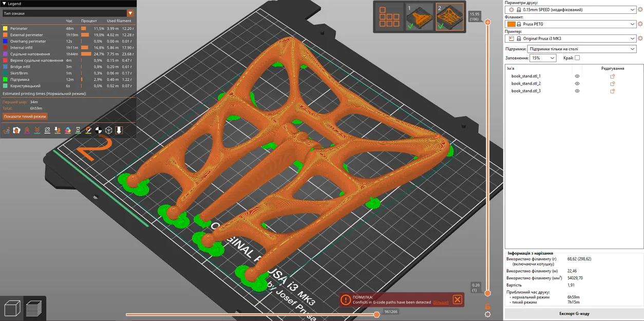Open editing icon for book_stand.stl_2
The image size is (644, 321).
pyautogui.click(x=612, y=83)
